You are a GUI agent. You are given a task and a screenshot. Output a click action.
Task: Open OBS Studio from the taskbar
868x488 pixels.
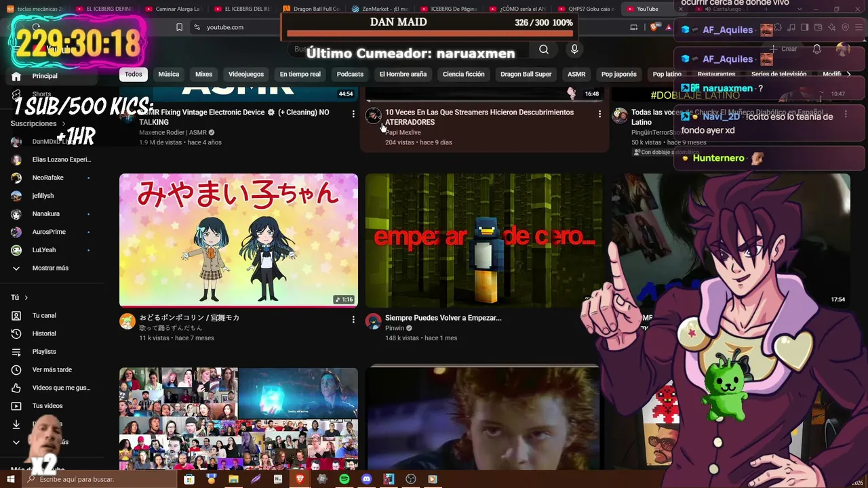[411, 479]
